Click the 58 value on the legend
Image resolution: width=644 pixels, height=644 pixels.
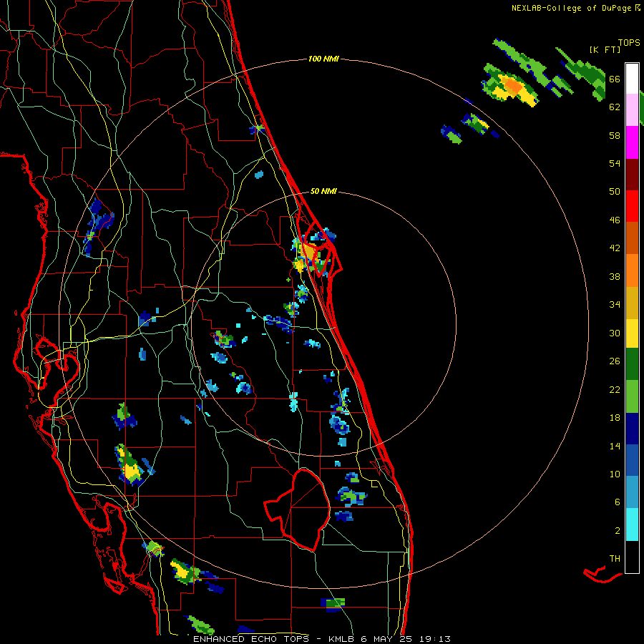(615, 135)
